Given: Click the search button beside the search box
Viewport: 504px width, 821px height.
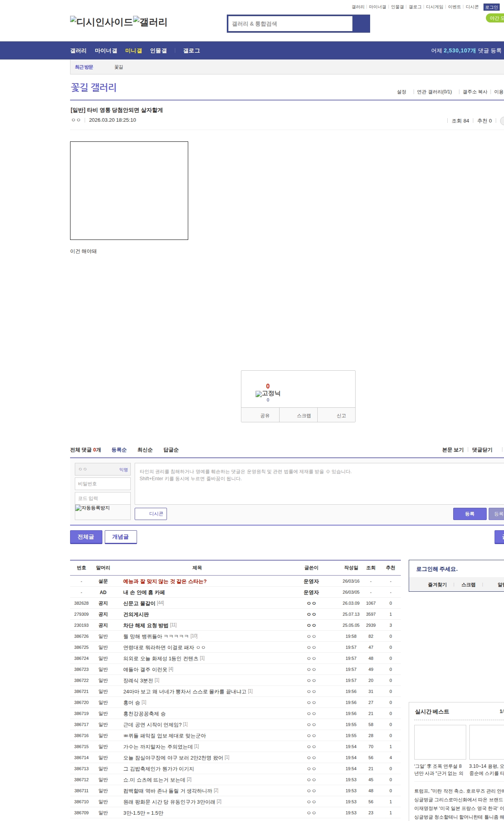Looking at the screenshot, I should [x=361, y=24].
